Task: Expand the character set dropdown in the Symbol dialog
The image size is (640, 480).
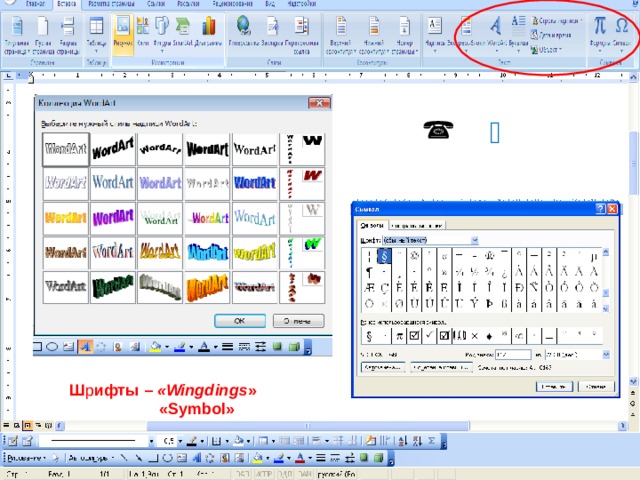Action: (x=606, y=355)
